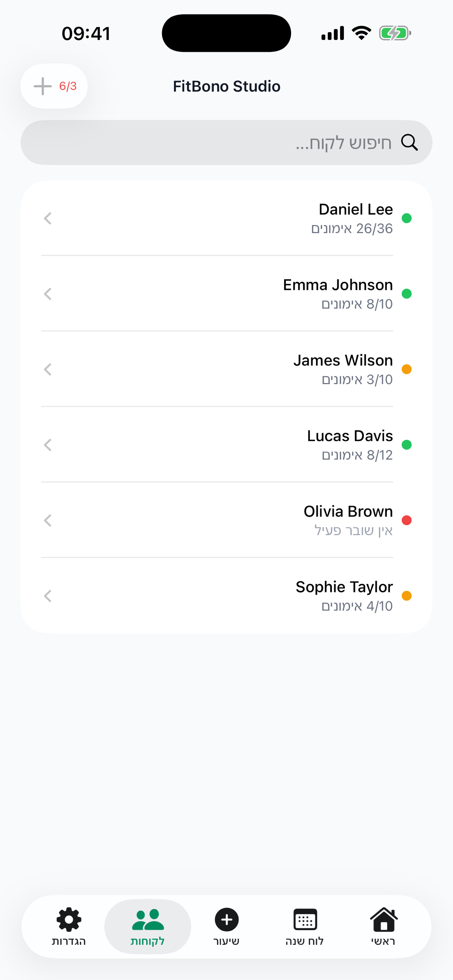The height and width of the screenshot is (980, 453).
Task: Expand Daniel Lee row chevron
Action: (x=48, y=218)
